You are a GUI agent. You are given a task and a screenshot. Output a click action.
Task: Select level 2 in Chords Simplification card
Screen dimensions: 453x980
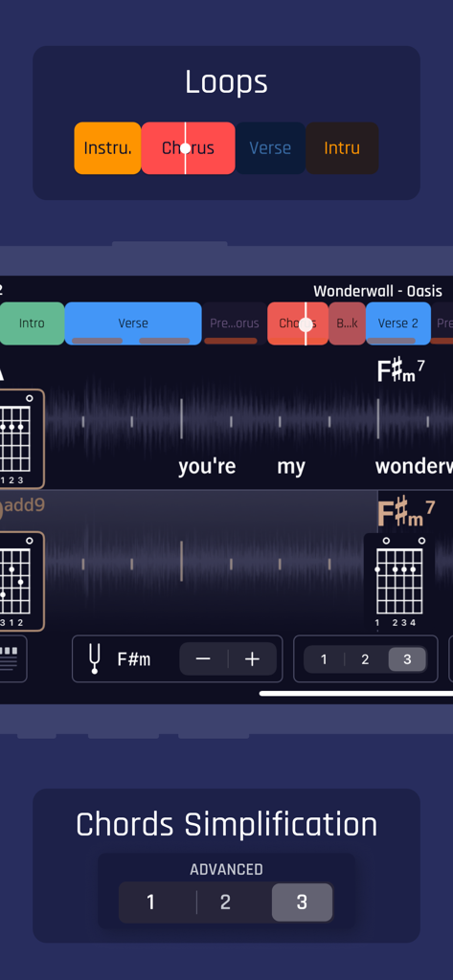coord(226,902)
